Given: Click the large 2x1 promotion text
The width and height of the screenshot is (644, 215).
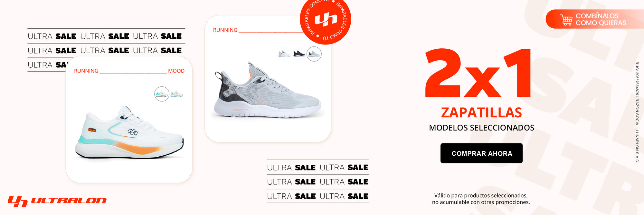Looking at the screenshot, I should [478, 73].
